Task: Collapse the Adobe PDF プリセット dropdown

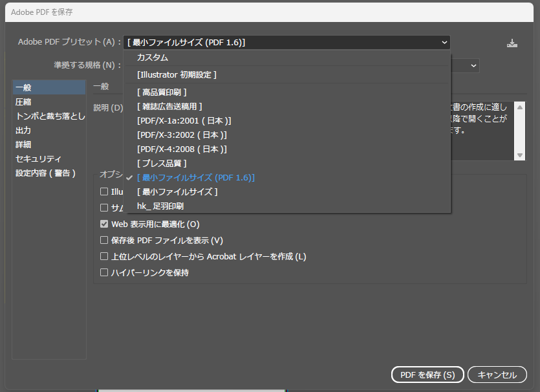Action: (444, 43)
